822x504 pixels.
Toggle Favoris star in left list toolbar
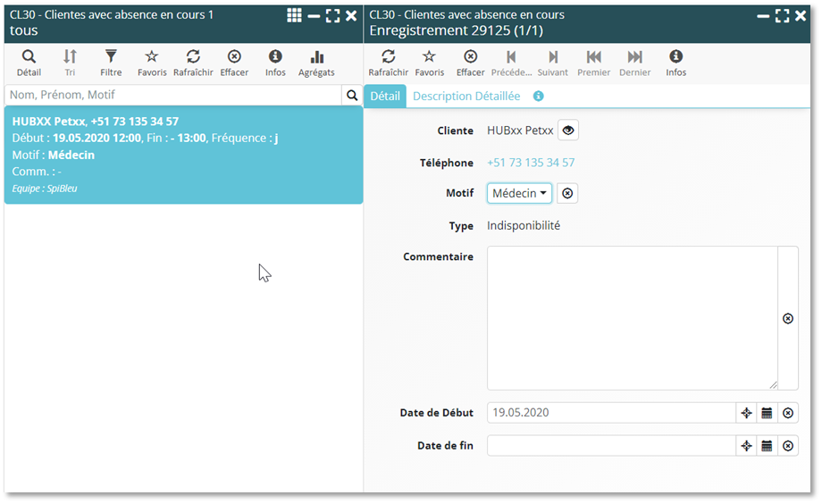(152, 63)
